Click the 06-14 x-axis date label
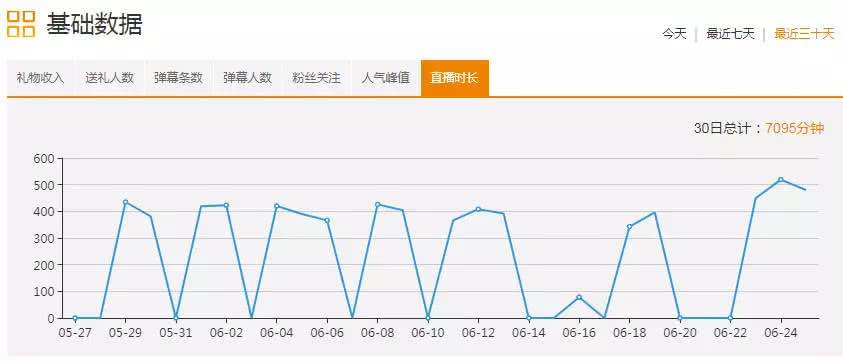Image resolution: width=843 pixels, height=363 pixels. (528, 333)
